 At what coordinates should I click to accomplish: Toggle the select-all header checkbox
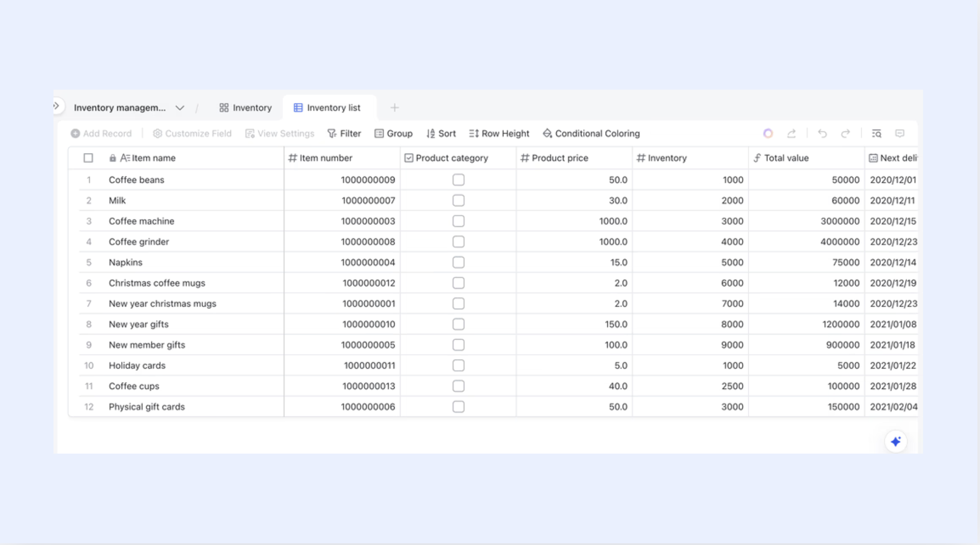(x=88, y=158)
